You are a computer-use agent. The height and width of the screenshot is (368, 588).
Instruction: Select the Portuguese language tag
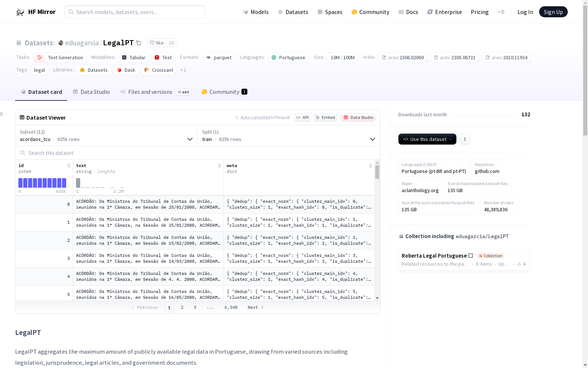(x=288, y=57)
